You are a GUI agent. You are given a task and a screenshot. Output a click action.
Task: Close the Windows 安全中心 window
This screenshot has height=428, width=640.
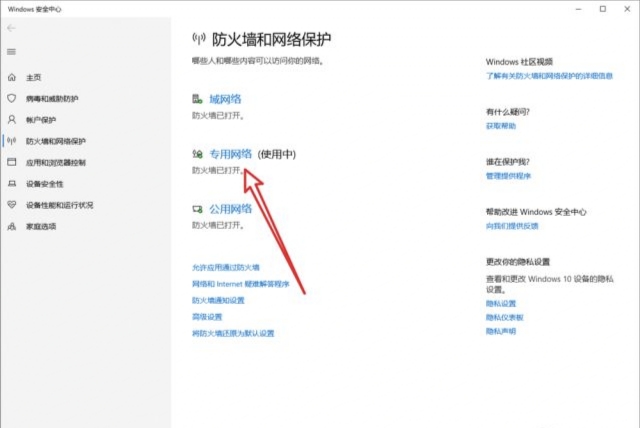(627, 9)
